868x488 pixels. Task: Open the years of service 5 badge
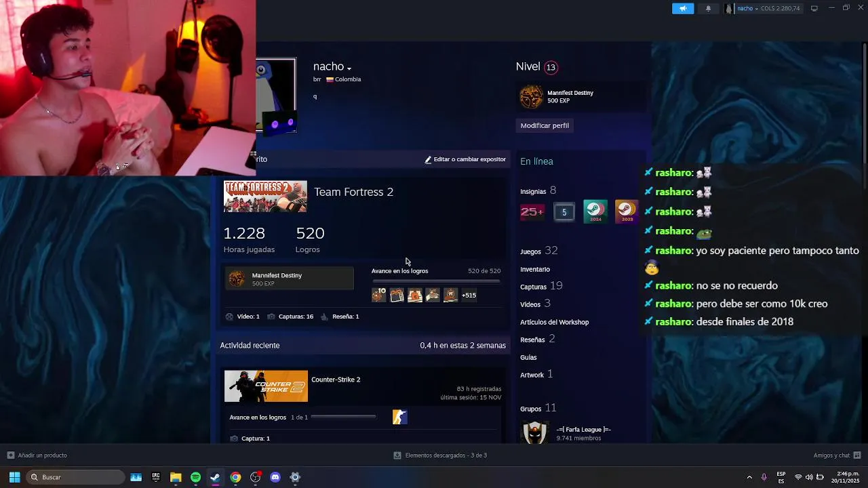[x=564, y=212]
